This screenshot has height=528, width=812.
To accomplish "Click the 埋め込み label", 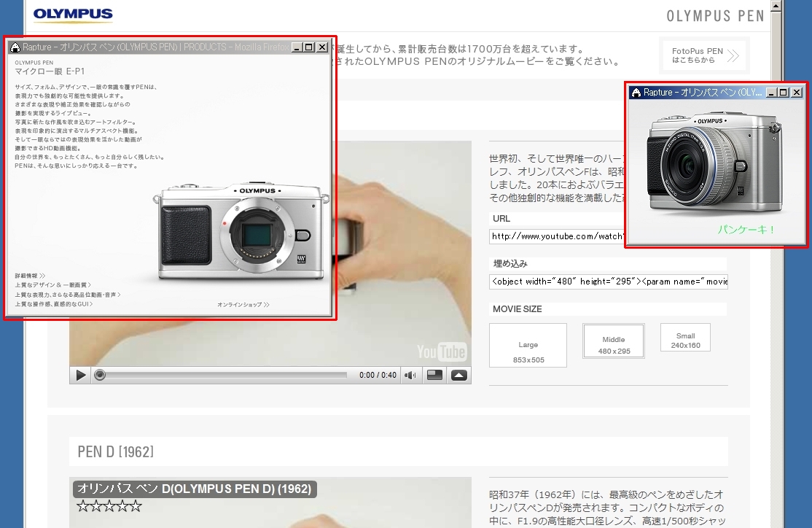I will tap(510, 264).
